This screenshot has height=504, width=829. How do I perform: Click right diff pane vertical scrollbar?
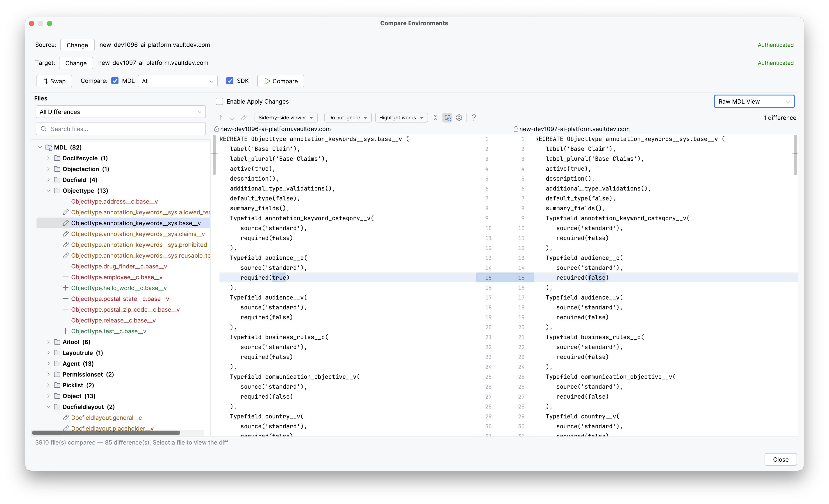pyautogui.click(x=795, y=155)
